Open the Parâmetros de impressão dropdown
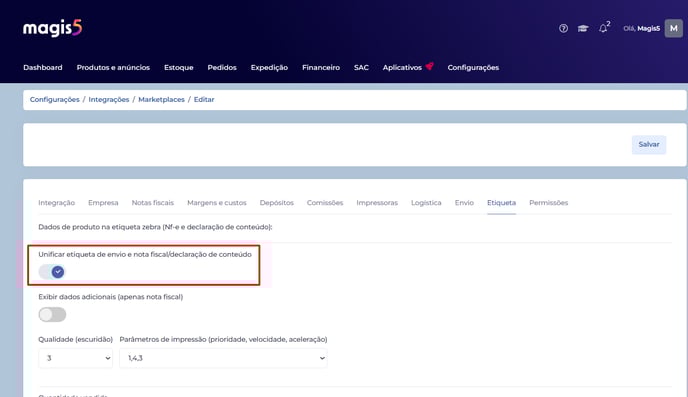Viewport: 688px width, 397px height. (x=223, y=358)
